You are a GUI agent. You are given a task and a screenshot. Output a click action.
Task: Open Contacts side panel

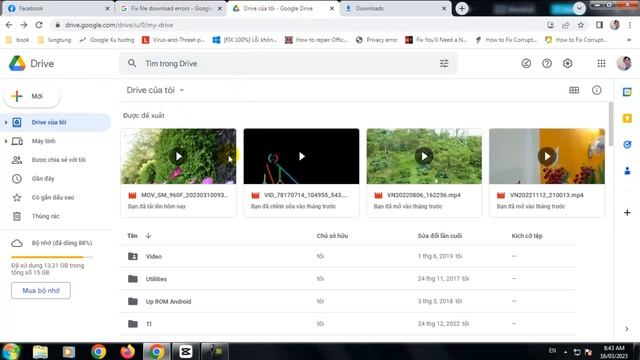[627, 171]
